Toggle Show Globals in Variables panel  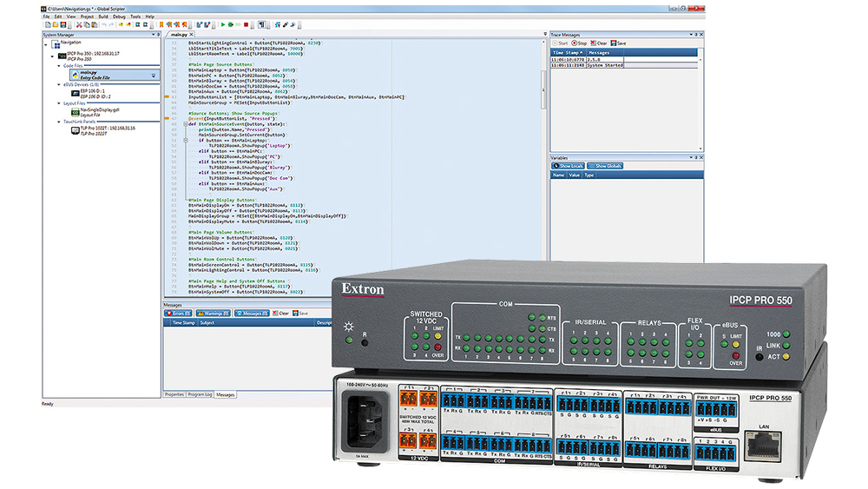(605, 166)
